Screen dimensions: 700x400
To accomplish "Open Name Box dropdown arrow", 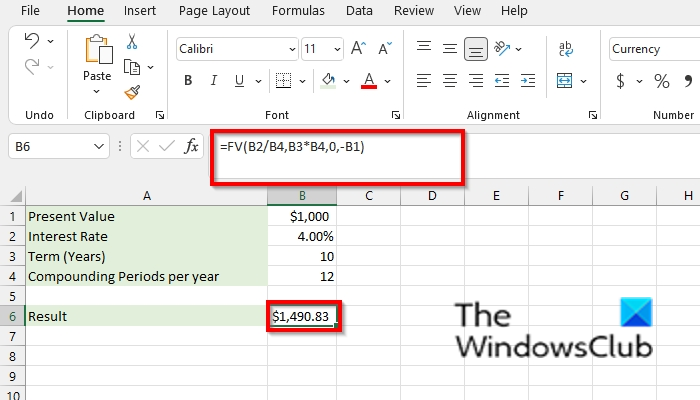I will tap(99, 146).
